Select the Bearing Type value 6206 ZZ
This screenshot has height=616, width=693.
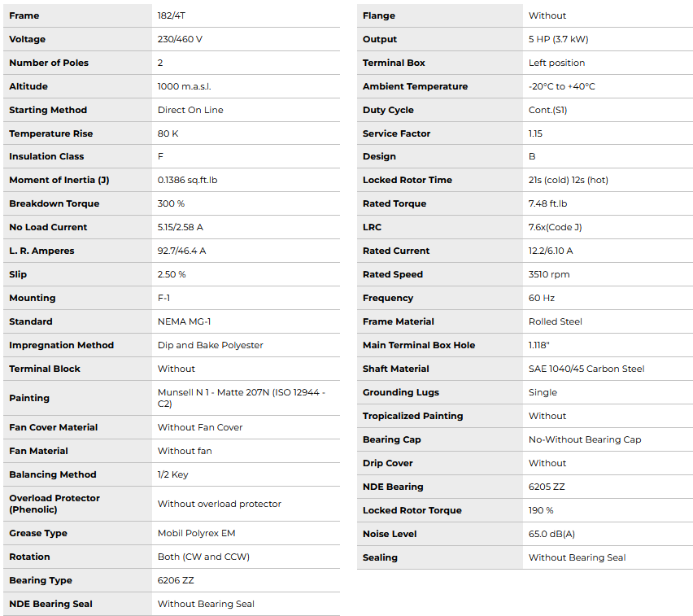[x=176, y=580]
